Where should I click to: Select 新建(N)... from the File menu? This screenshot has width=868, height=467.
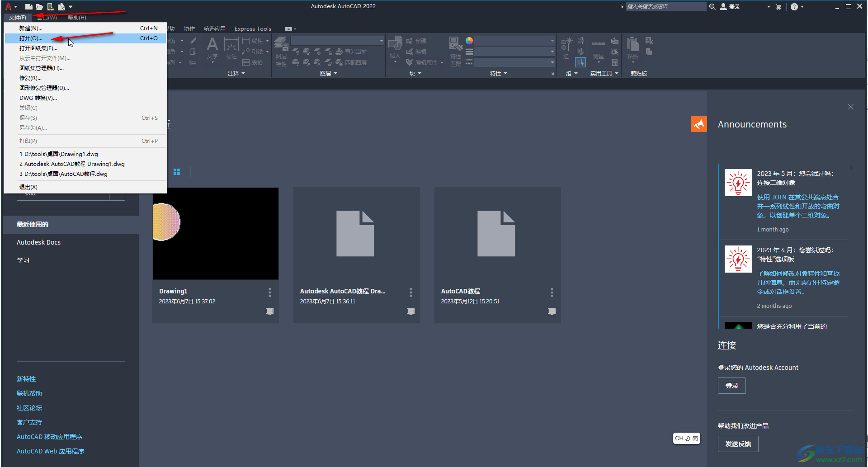(x=85, y=28)
